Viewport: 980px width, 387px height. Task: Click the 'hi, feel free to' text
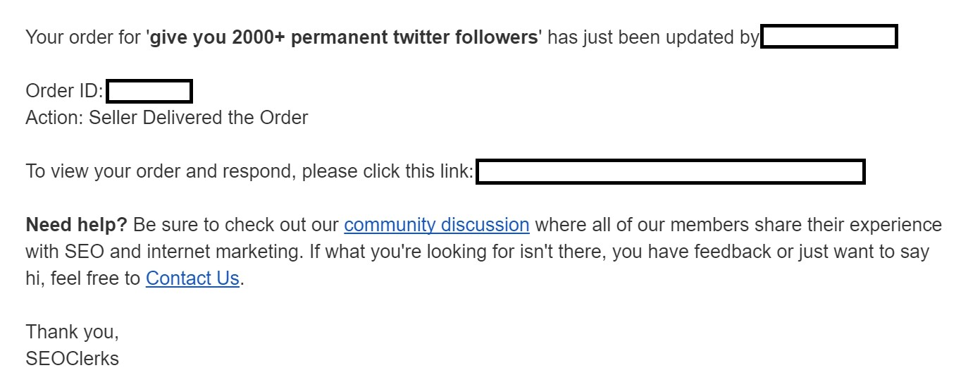click(83, 278)
